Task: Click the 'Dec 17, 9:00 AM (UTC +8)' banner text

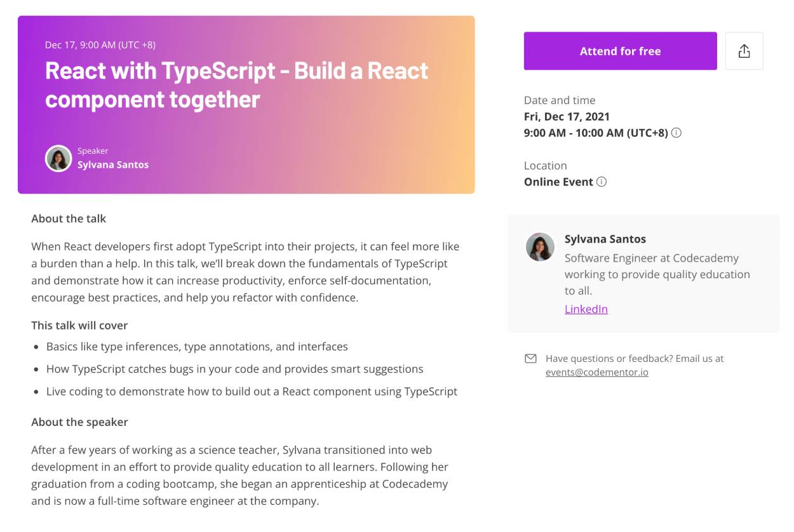Action: pos(100,44)
